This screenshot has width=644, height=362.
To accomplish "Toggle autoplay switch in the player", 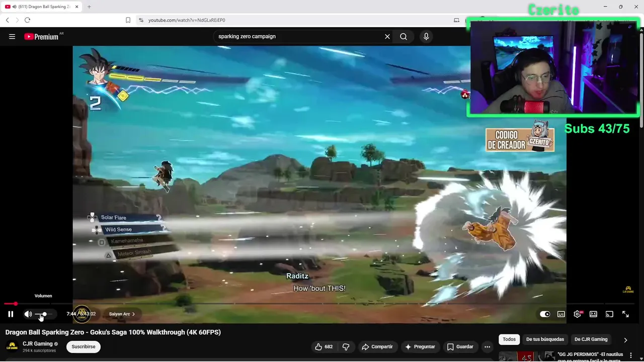I will (x=545, y=314).
